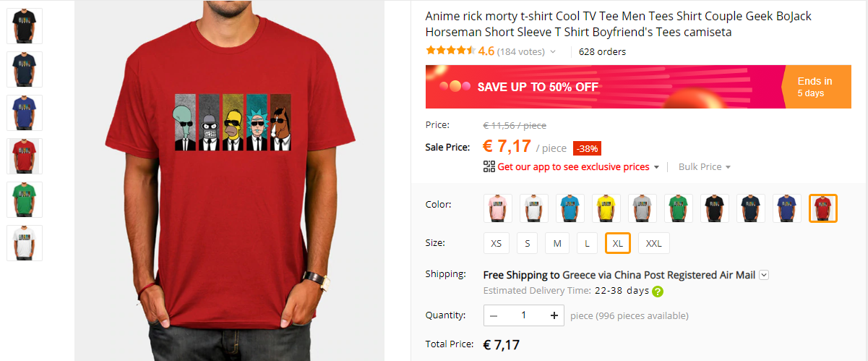The width and height of the screenshot is (868, 361).
Task: Click the quantity input field
Action: pos(524,315)
